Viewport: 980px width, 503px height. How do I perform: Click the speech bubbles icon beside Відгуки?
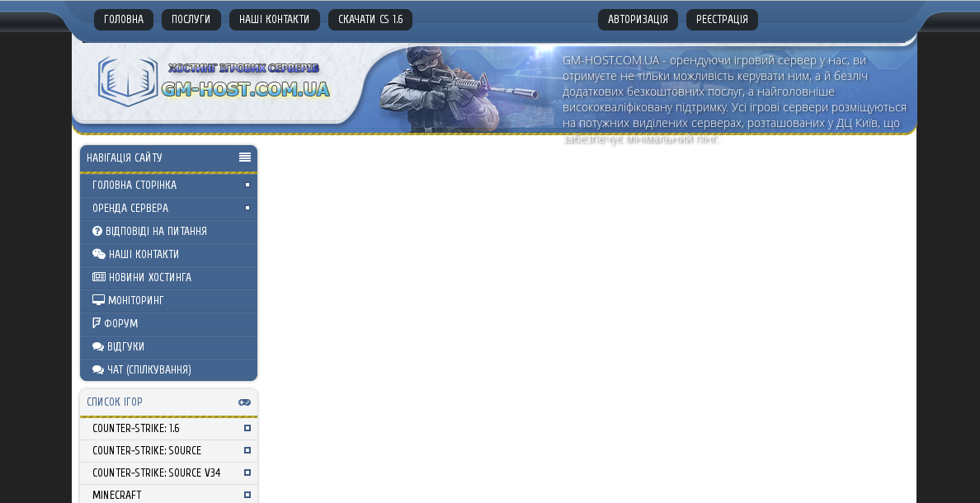point(98,347)
